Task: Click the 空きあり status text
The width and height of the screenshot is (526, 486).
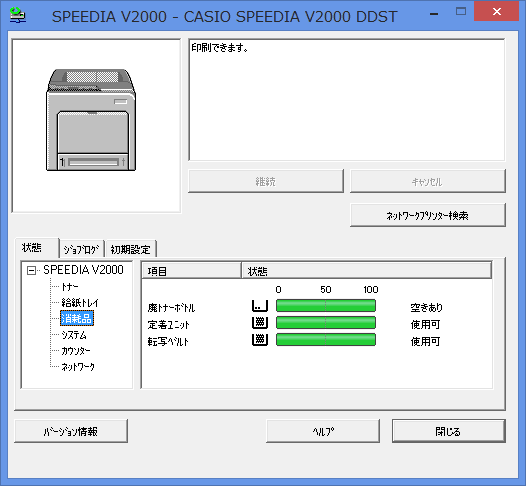Action: click(x=426, y=308)
